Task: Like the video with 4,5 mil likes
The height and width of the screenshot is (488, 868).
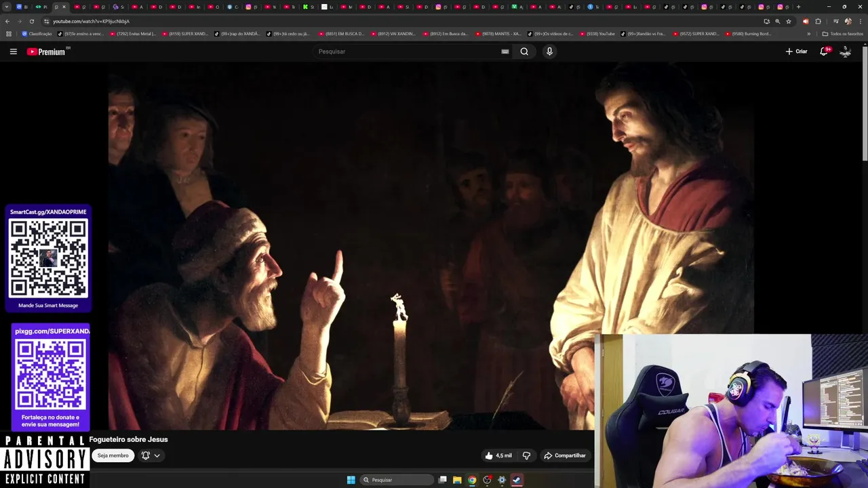Action: [498, 455]
